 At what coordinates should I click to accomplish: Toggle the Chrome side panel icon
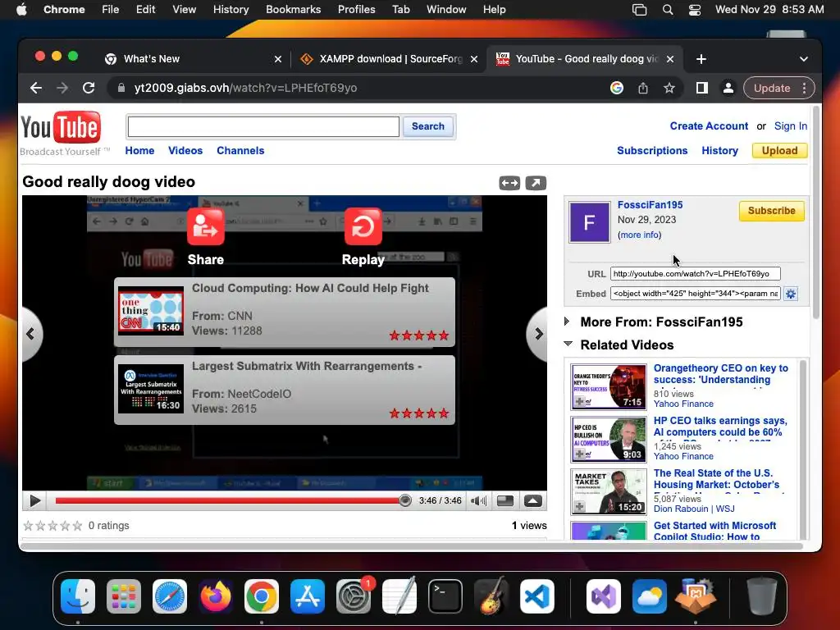[x=702, y=88]
